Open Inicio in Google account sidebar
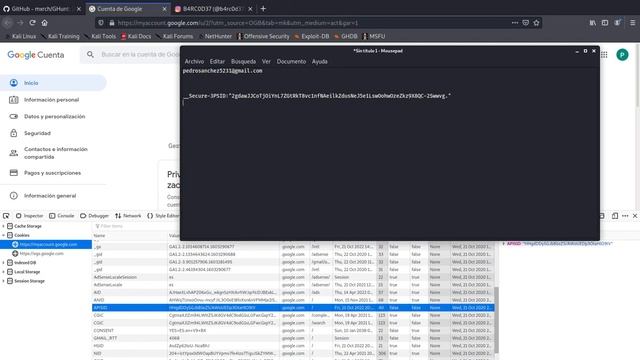This screenshot has height=360, width=640. click(53, 83)
